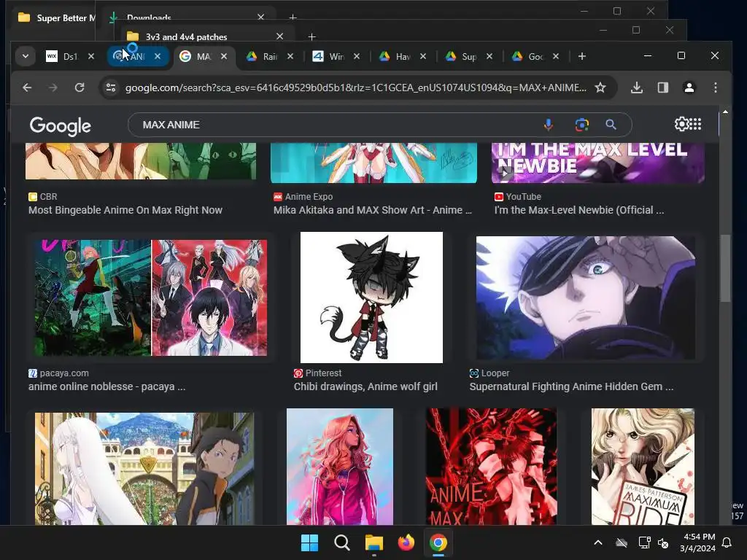Switch to the Win tab
The image size is (747, 560).
(x=329, y=56)
